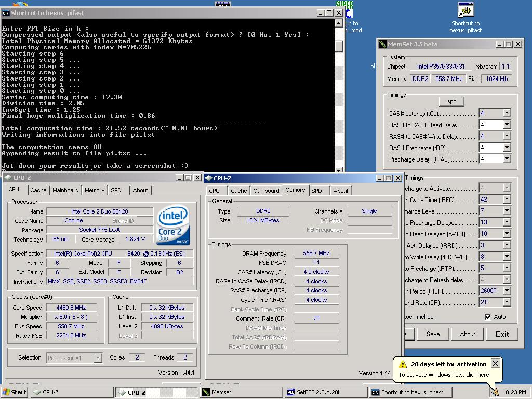Click the Intel Core 2 Duo E6420 name
532x399 pixels.
tap(99, 211)
